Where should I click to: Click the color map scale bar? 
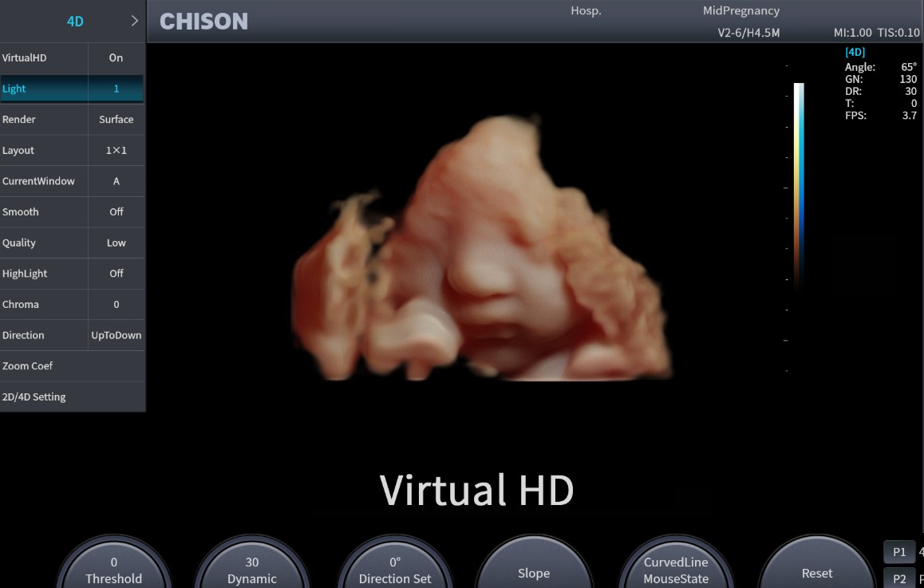tap(799, 186)
